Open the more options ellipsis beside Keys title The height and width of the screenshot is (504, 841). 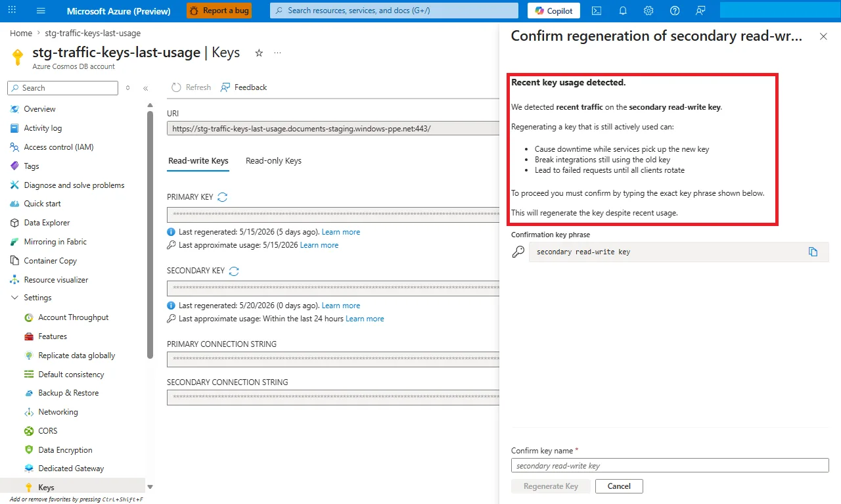coord(277,53)
